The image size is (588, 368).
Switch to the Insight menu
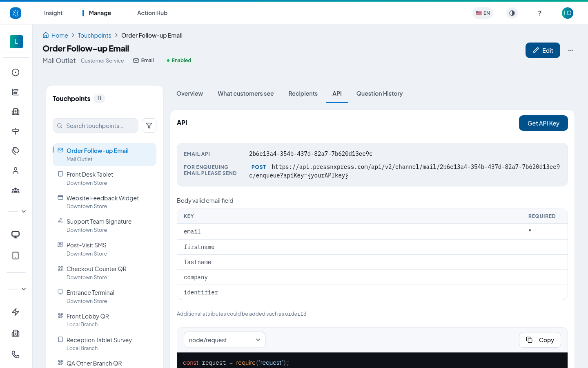[x=53, y=13]
